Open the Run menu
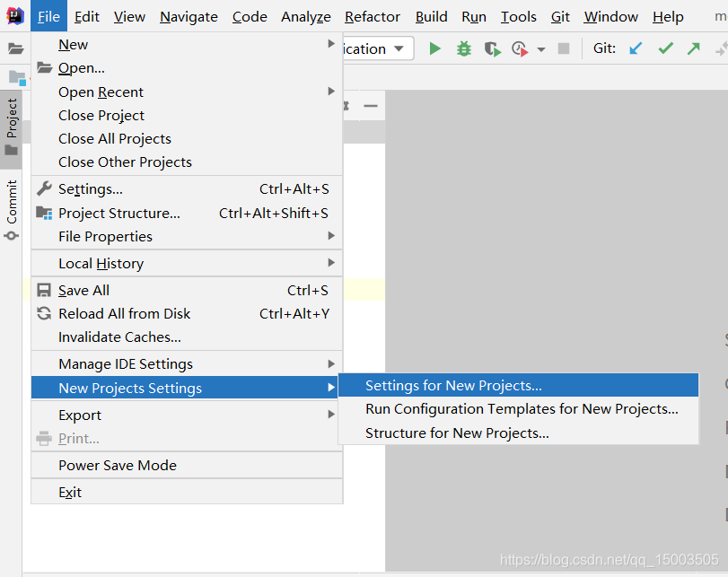The width and height of the screenshot is (728, 577). tap(474, 17)
